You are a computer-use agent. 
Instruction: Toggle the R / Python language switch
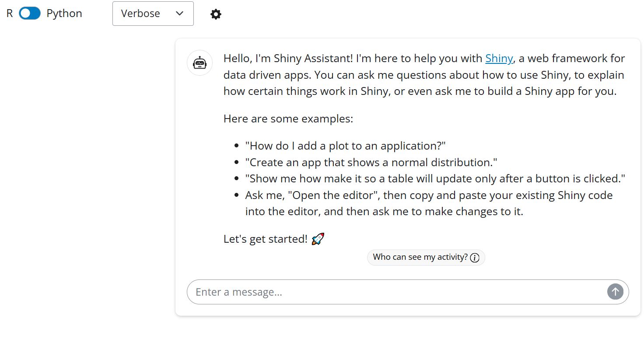coord(30,14)
